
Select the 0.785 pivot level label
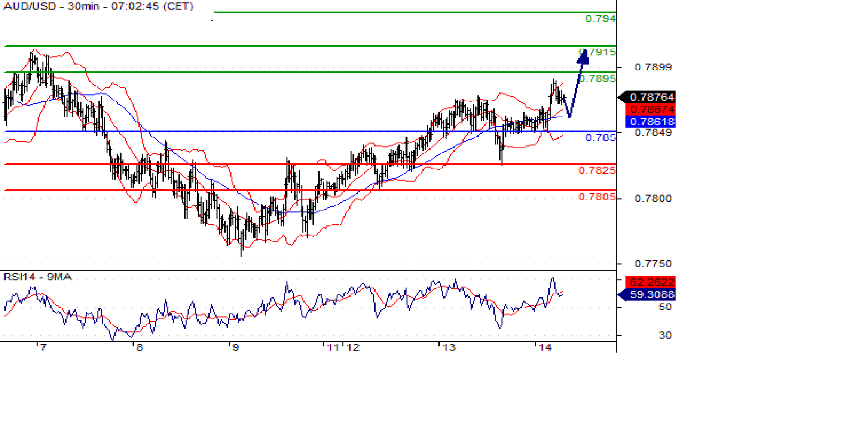point(600,138)
